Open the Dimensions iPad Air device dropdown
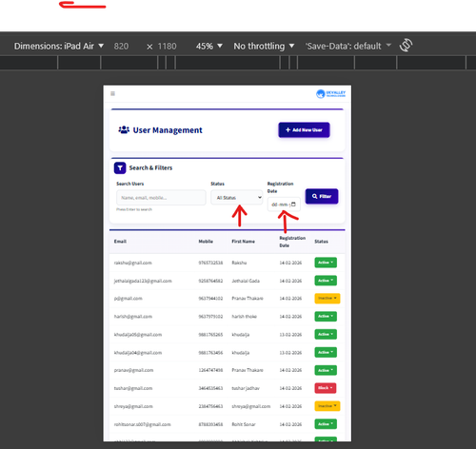Image resolution: width=476 pixels, height=449 pixels. [59, 46]
